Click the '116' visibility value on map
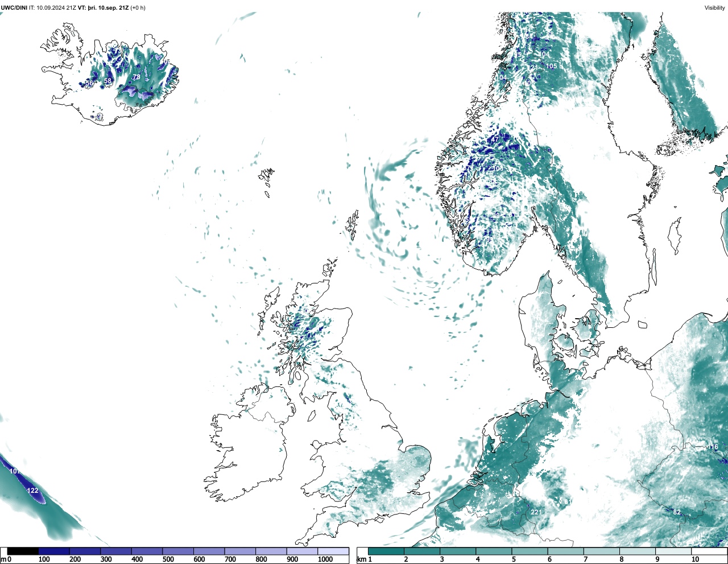Screen dimensions: 728x564 coord(713,447)
